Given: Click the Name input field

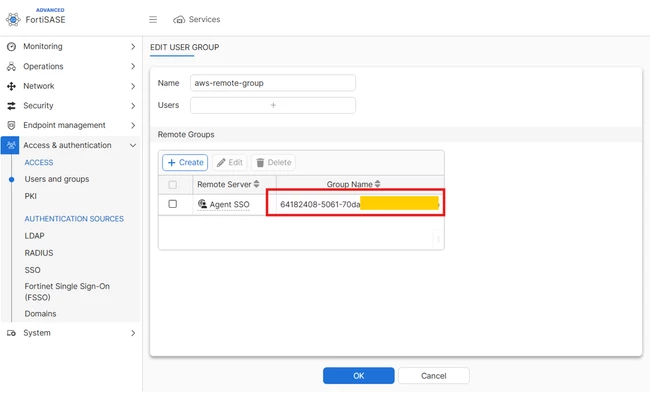Looking at the screenshot, I should (273, 83).
